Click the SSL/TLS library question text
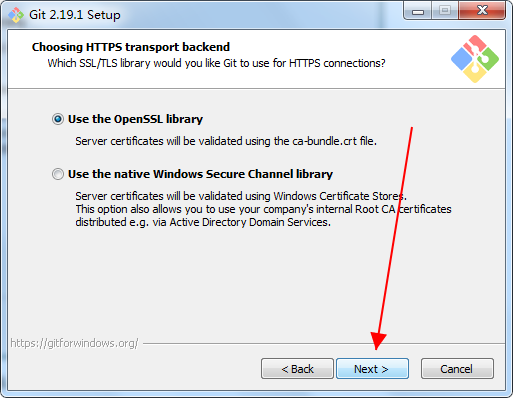The width and height of the screenshot is (513, 398). [x=216, y=63]
